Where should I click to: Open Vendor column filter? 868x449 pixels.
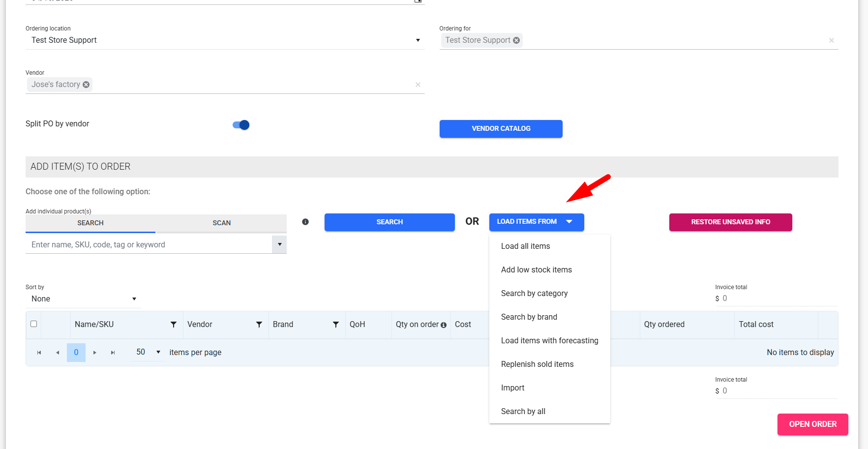point(259,325)
